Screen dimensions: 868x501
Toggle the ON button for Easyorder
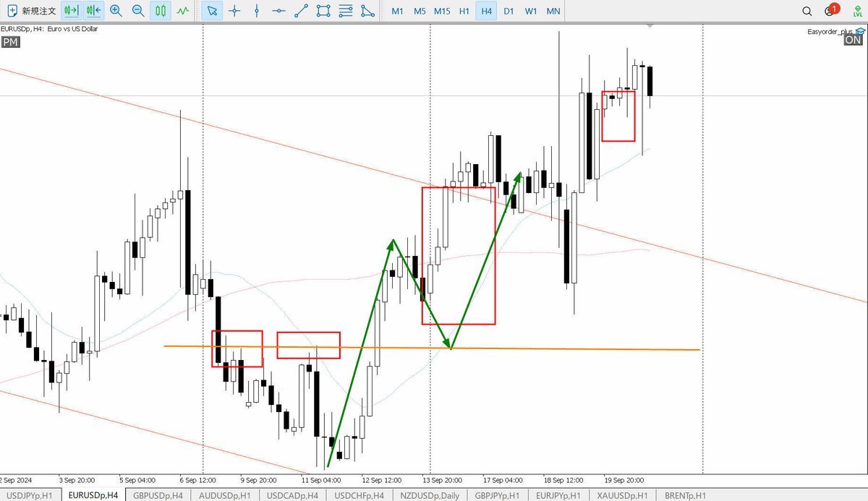854,40
